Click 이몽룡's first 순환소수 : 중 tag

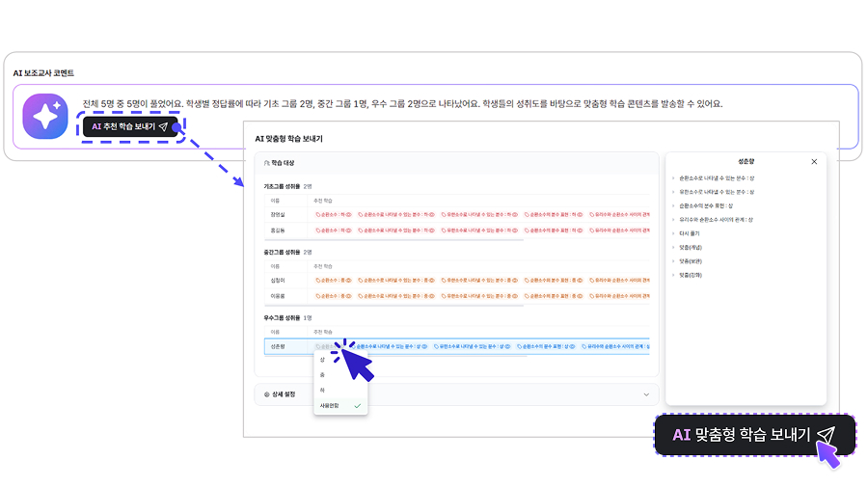point(333,296)
